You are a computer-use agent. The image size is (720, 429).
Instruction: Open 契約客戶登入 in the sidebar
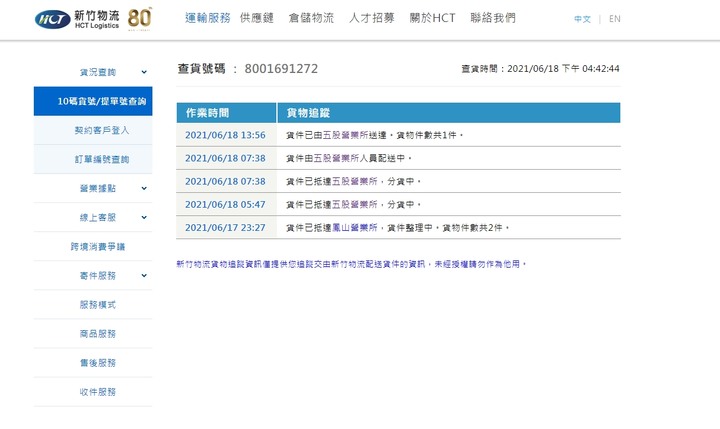pos(102,130)
